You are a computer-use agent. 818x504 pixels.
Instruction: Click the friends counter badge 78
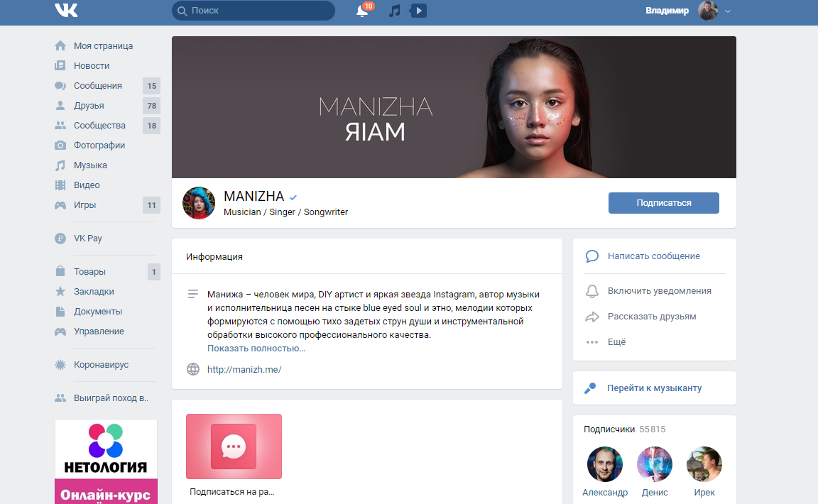[x=151, y=105]
